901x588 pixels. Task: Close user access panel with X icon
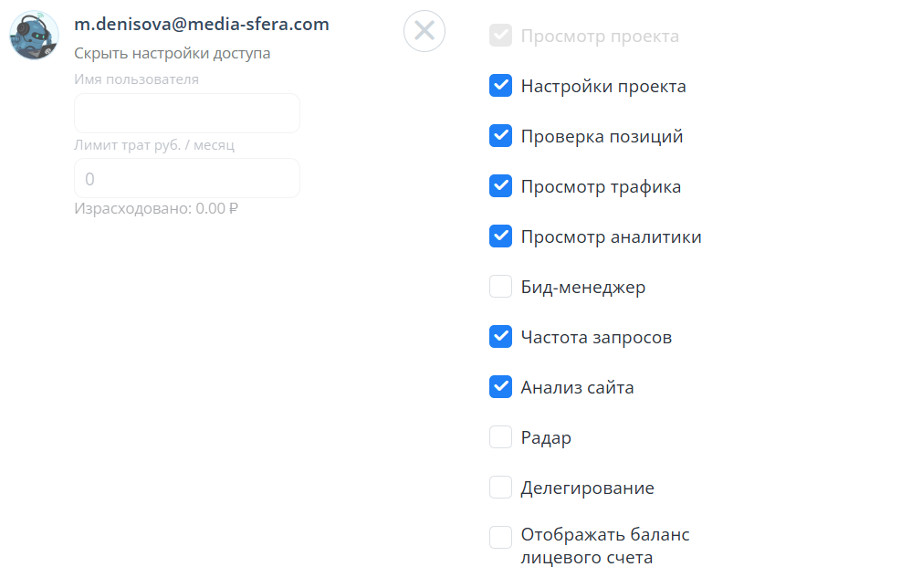coord(424,31)
